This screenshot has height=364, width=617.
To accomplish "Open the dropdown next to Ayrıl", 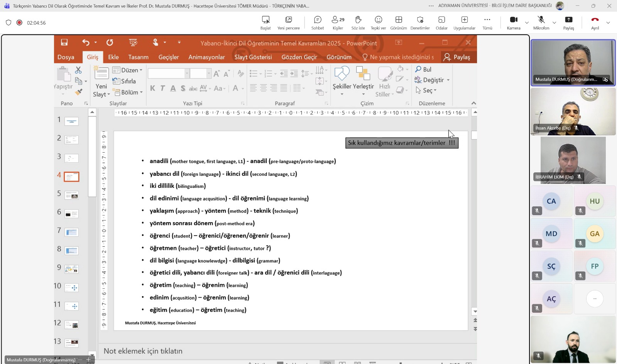I will tap(608, 23).
